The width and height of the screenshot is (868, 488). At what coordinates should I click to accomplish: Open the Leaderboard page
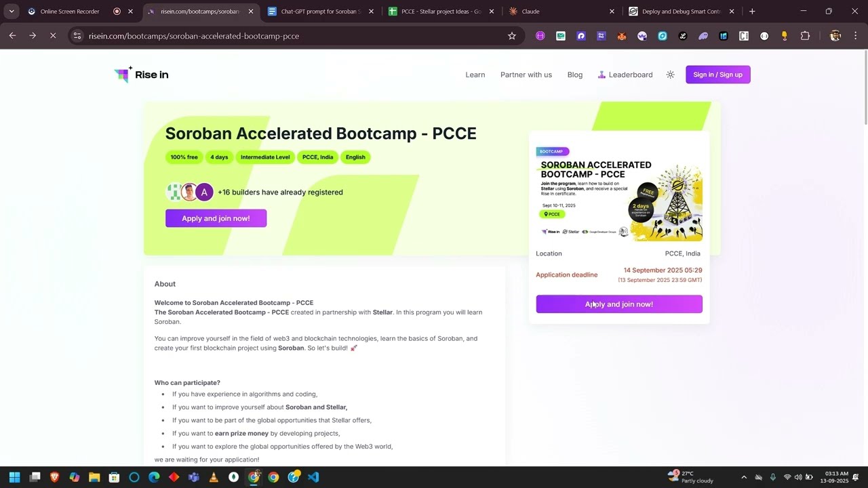pyautogui.click(x=625, y=75)
